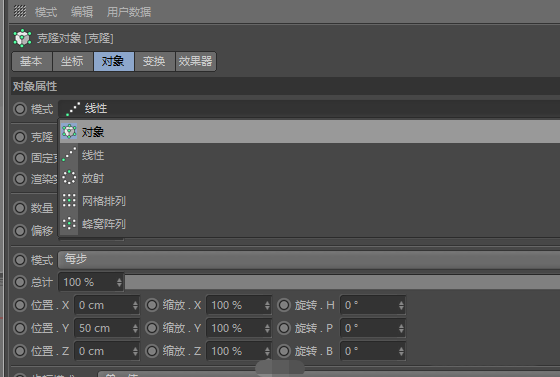The width and height of the screenshot is (560, 377).
Task: Open the 用户数据 menu
Action: point(129,12)
